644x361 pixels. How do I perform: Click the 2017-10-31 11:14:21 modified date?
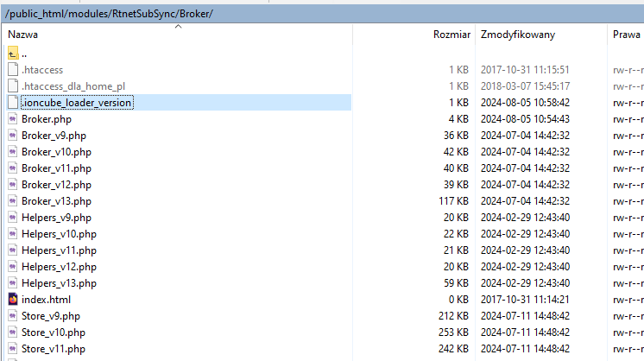[525, 300]
